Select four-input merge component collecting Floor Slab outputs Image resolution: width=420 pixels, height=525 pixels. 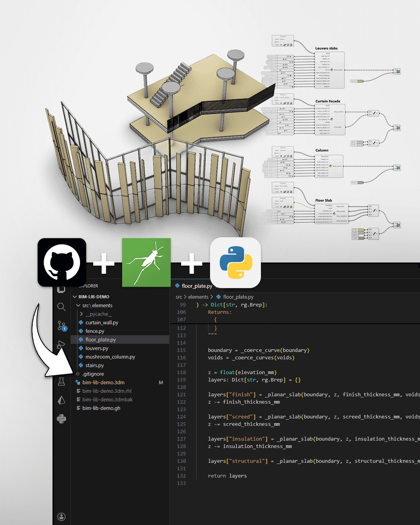(x=373, y=211)
